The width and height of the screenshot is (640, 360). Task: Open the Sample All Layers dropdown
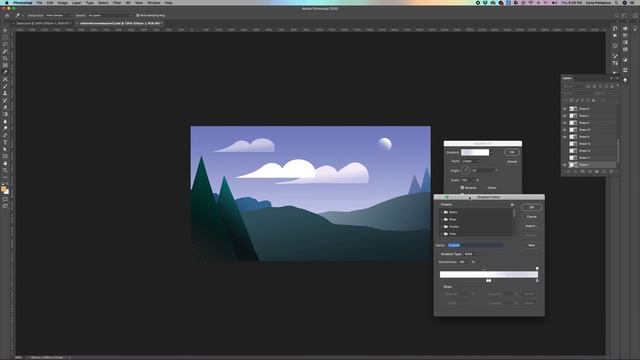click(x=109, y=16)
